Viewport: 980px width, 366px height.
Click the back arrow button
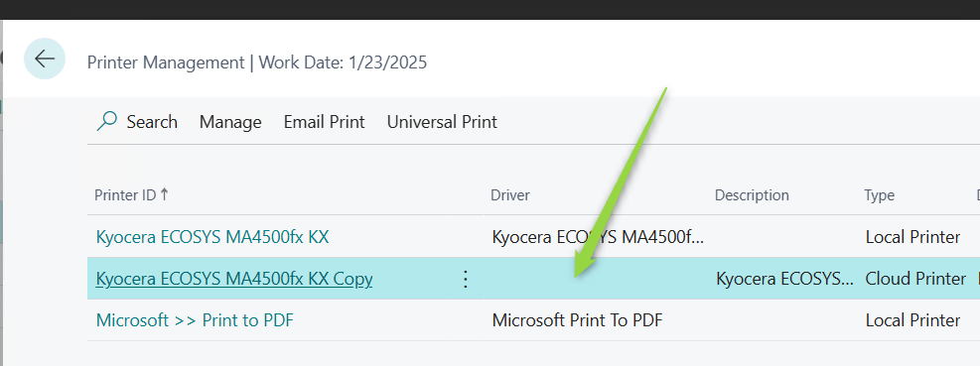(45, 59)
